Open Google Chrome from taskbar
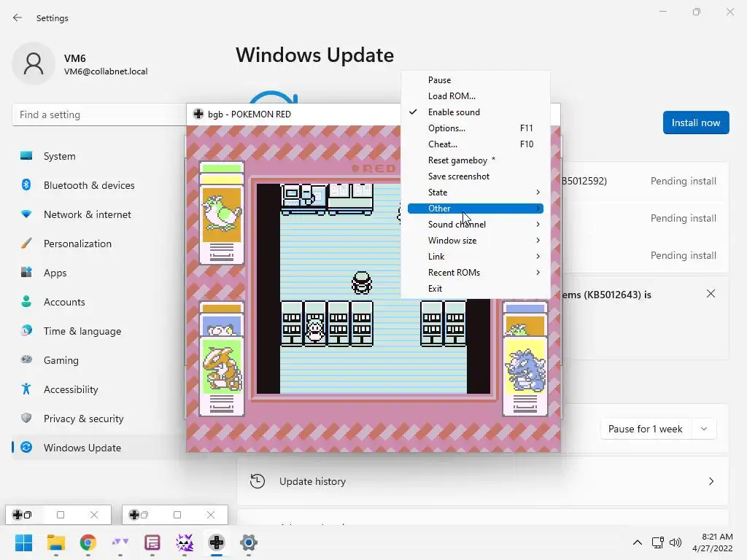The width and height of the screenshot is (747, 560). coord(88,542)
